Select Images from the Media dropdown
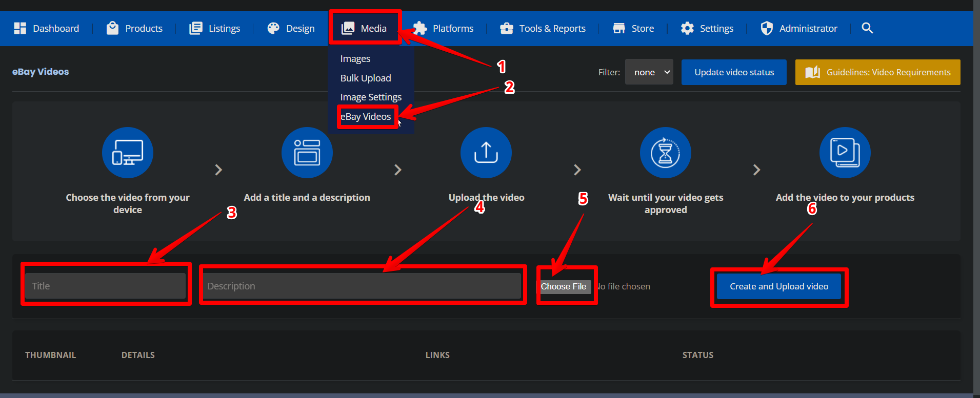This screenshot has height=398, width=980. point(355,59)
